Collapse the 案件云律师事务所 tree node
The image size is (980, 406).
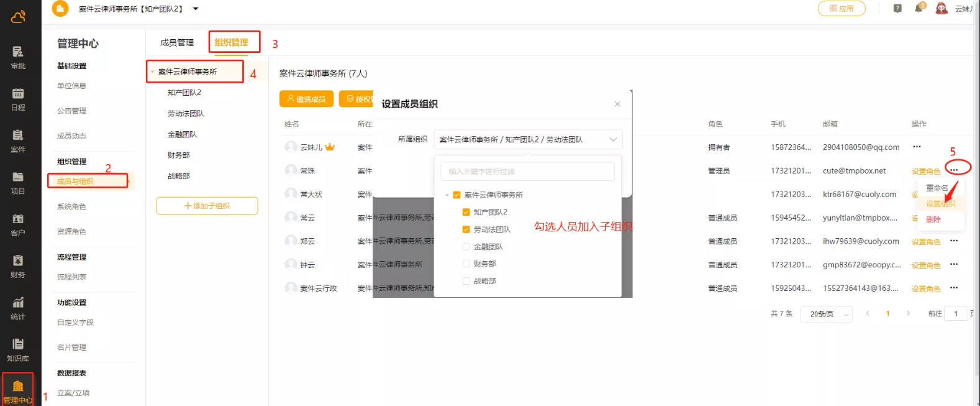coord(152,72)
